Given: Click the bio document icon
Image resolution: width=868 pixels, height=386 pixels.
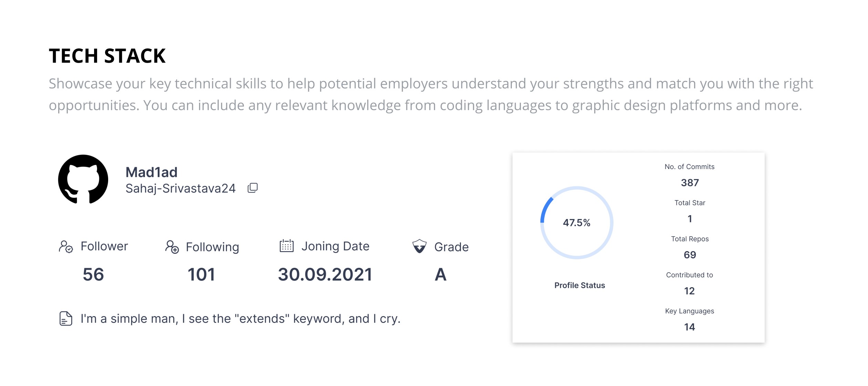Looking at the screenshot, I should 66,319.
